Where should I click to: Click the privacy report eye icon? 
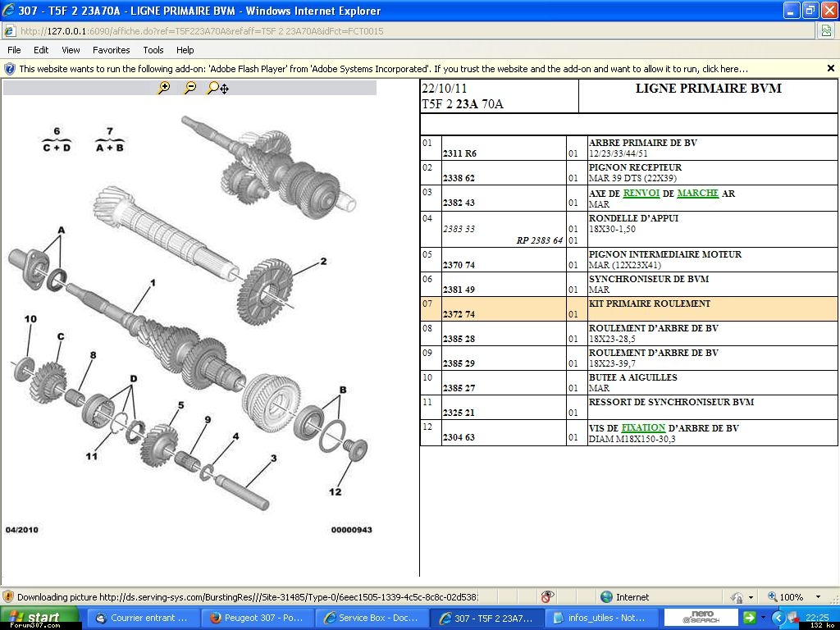(x=547, y=597)
